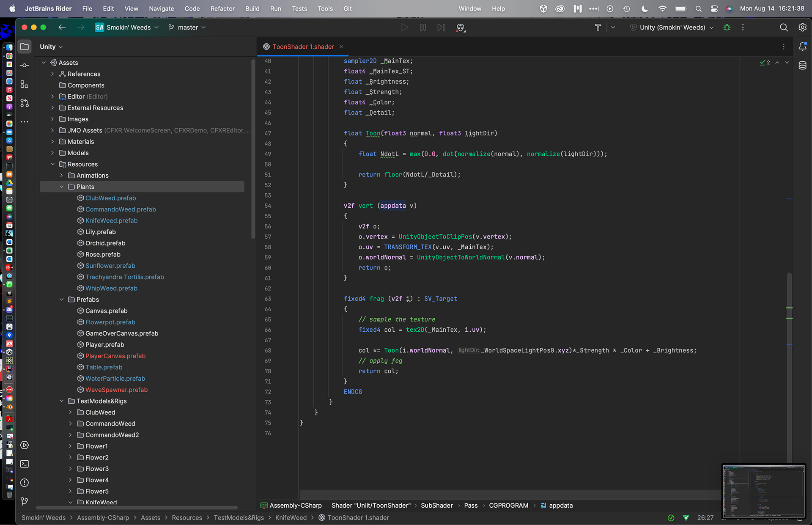Open the Navigate menu
812x525 pixels.
point(161,8)
